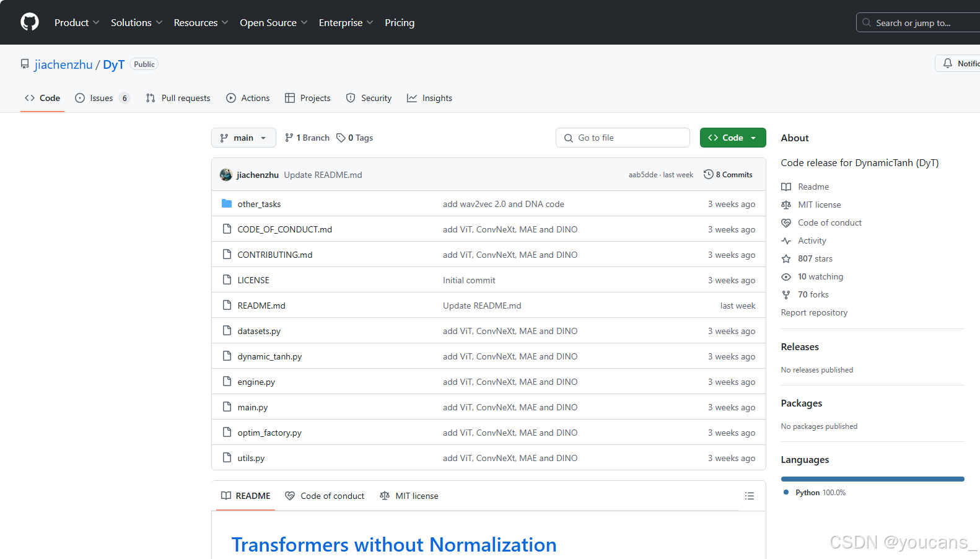Expand the Product menu
The height and width of the screenshot is (559, 980).
click(x=77, y=22)
